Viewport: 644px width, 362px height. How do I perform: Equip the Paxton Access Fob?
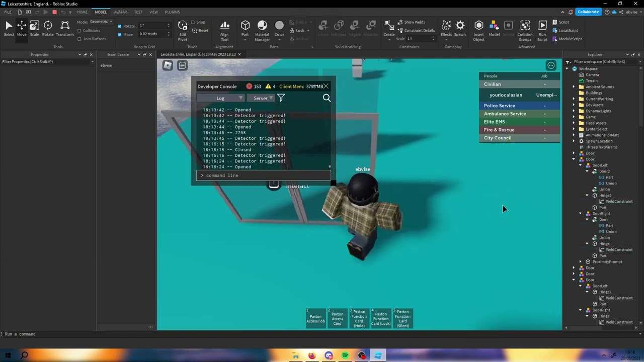[x=315, y=318]
